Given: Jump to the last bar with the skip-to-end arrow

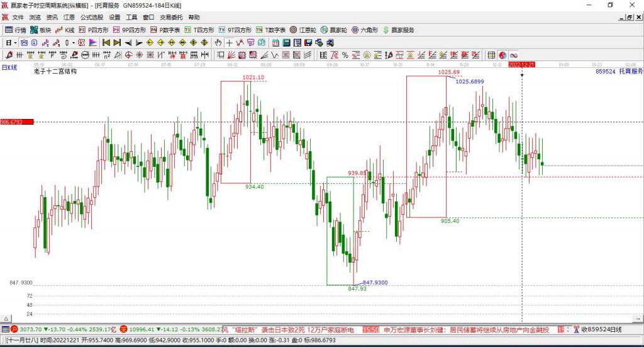Looking at the screenshot, I should [117, 42].
